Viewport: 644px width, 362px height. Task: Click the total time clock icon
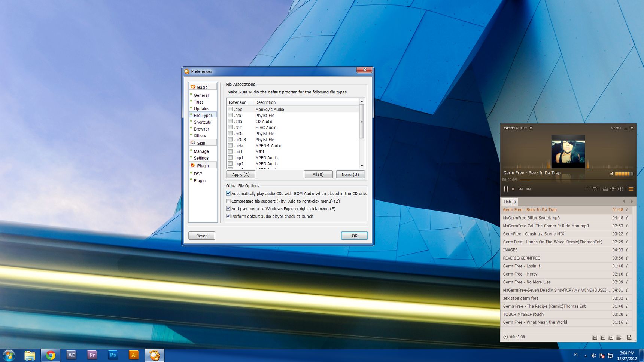[x=505, y=337]
